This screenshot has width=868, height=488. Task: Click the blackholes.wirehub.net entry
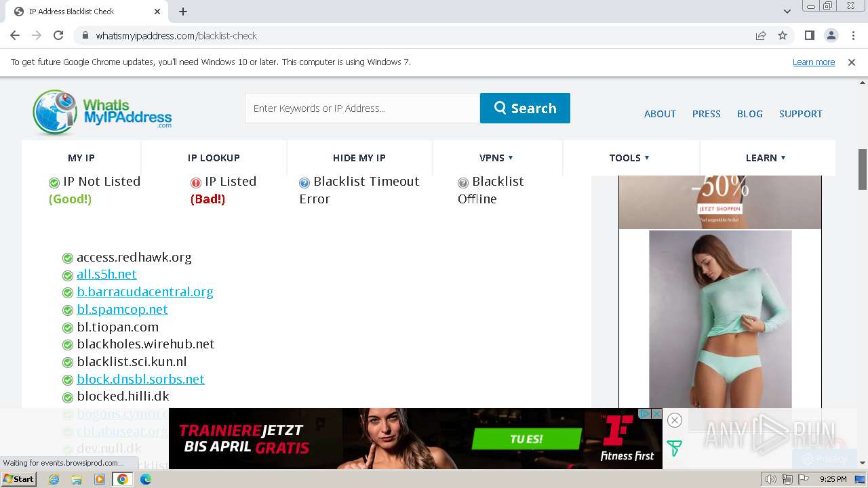point(146,344)
